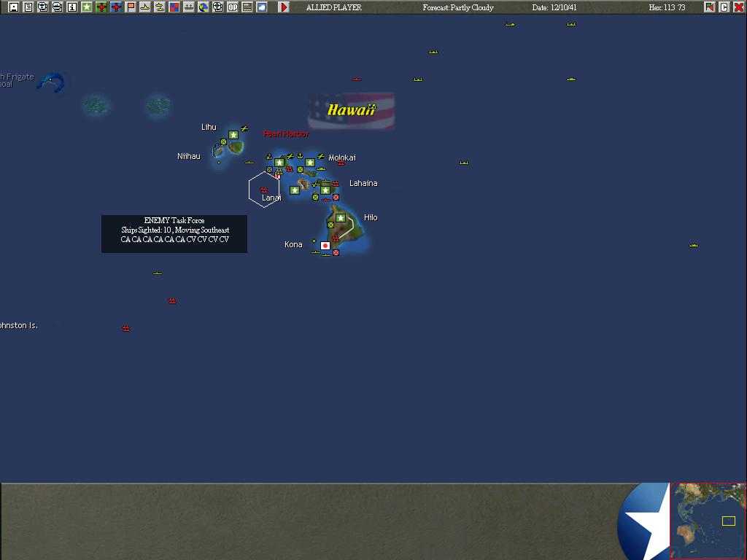747x560 pixels.
Task: Click the 'Hex: 113 73' readout
Action: (x=667, y=7)
